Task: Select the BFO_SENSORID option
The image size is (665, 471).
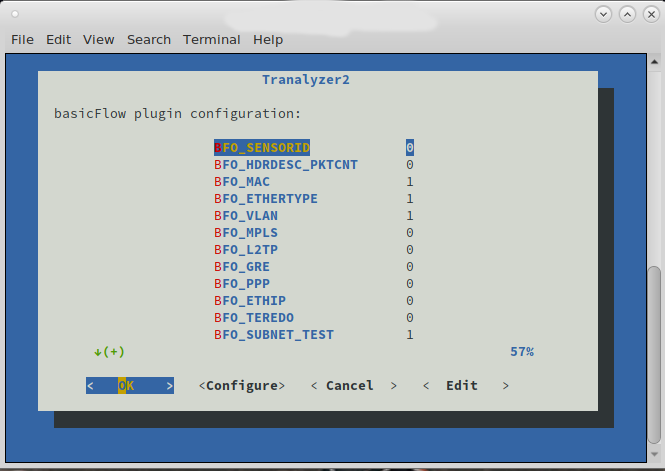Action: tap(262, 148)
